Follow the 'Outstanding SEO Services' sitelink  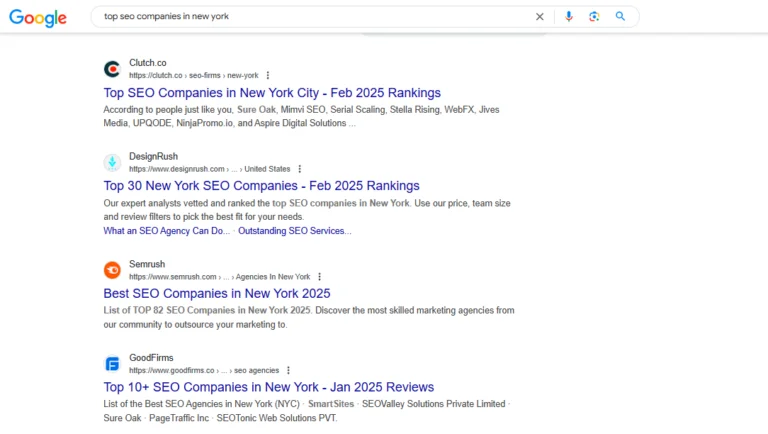[x=294, y=231]
